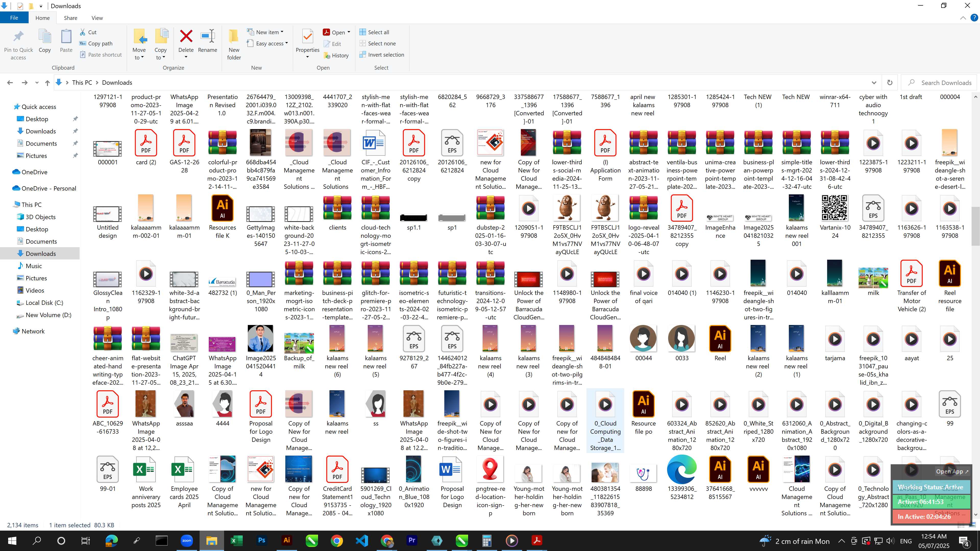Image resolution: width=980 pixels, height=551 pixels.
Task: Open the Properties icon in ribbon
Action: click(307, 36)
